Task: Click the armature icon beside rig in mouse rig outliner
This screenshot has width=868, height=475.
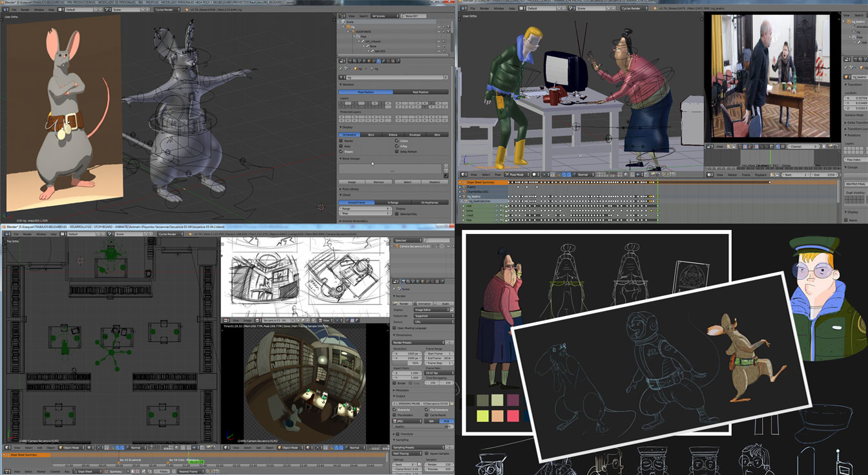Action: [x=348, y=26]
